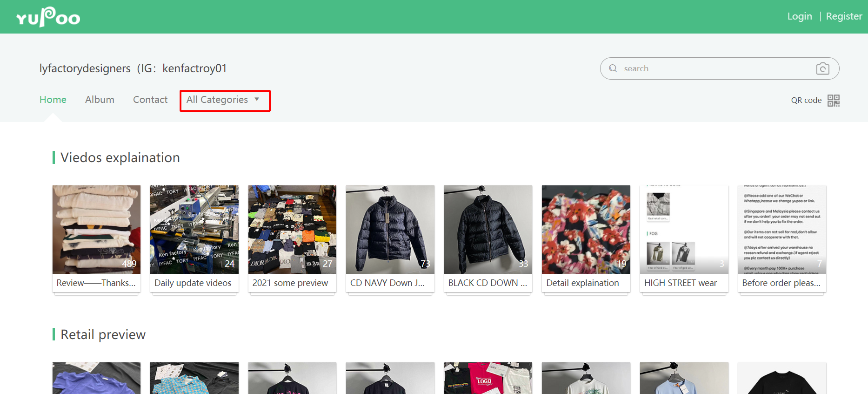Click the Register link

point(844,16)
